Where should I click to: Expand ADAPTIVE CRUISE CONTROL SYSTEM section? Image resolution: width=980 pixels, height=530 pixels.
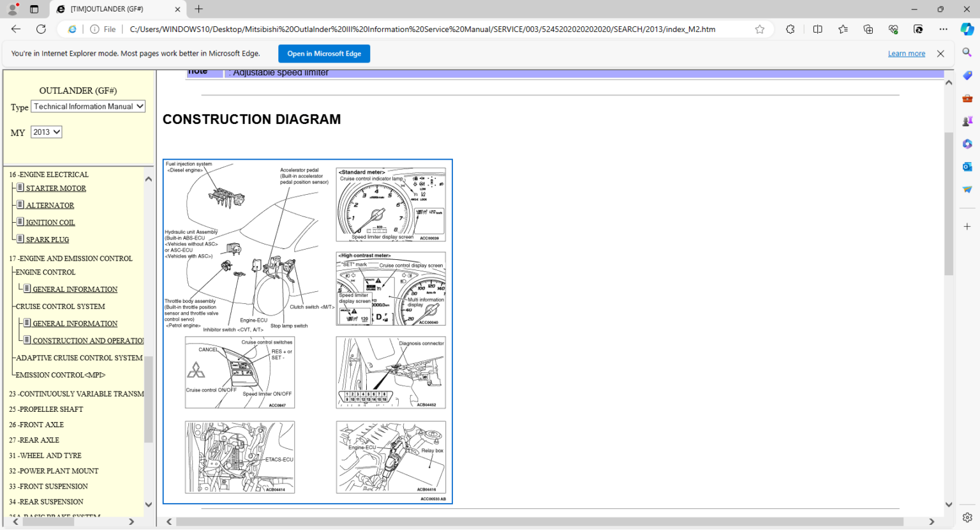pyautogui.click(x=79, y=358)
